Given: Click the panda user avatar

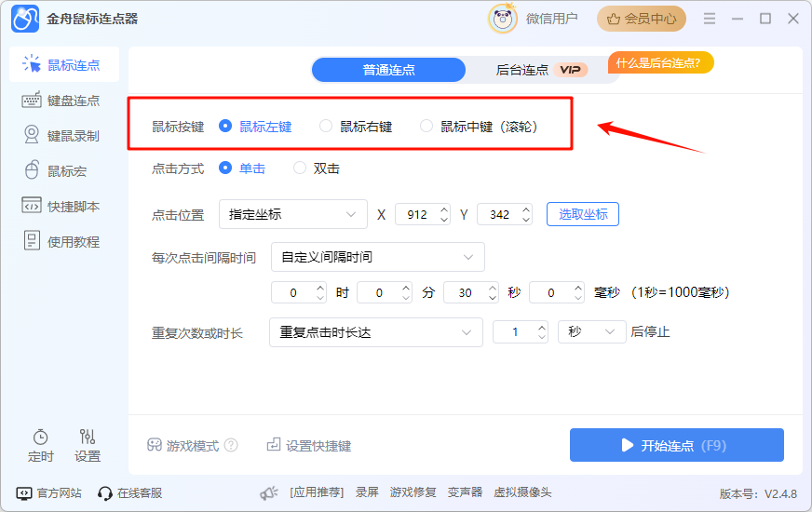Looking at the screenshot, I should [502, 20].
